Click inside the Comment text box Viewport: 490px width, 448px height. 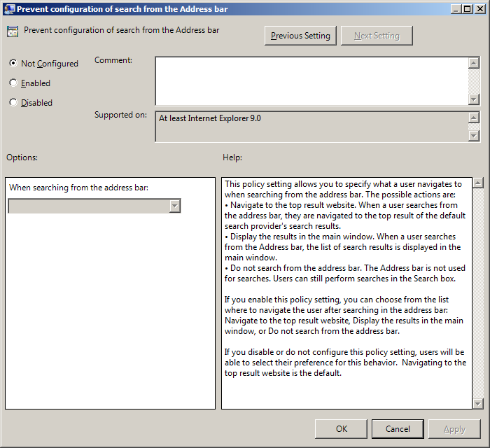coord(311,80)
